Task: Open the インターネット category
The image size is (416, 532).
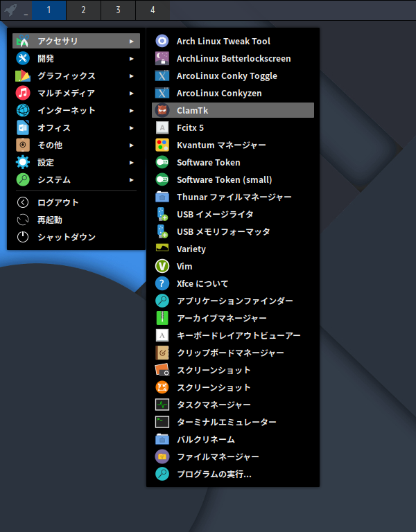Action: tap(76, 110)
